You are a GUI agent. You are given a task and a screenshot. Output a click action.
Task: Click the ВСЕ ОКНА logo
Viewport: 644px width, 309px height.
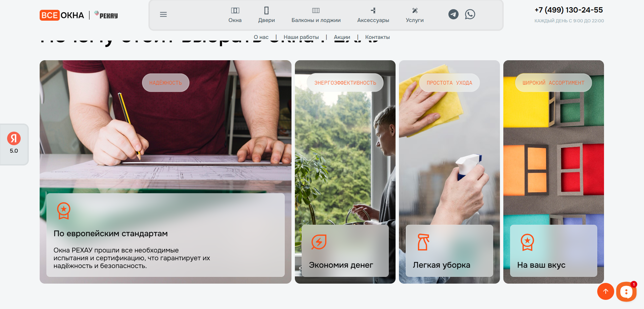tap(62, 15)
